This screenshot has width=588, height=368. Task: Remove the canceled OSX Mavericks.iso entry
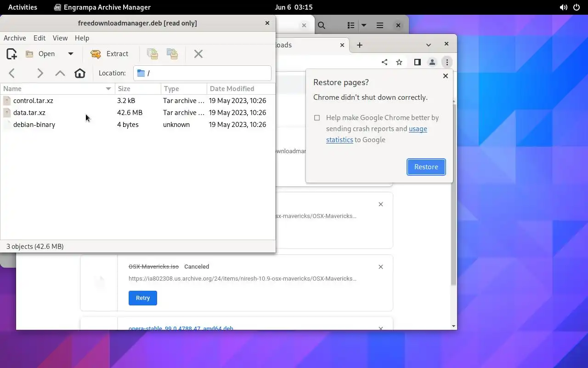pyautogui.click(x=381, y=267)
